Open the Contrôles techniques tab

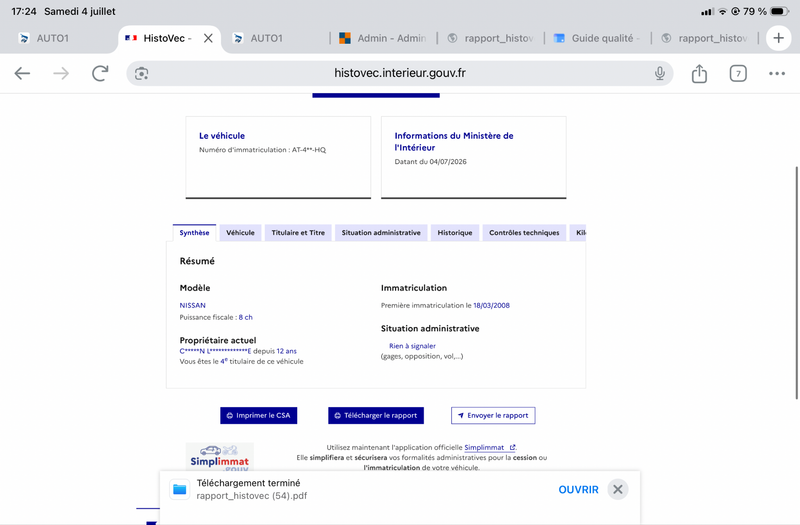coord(524,233)
